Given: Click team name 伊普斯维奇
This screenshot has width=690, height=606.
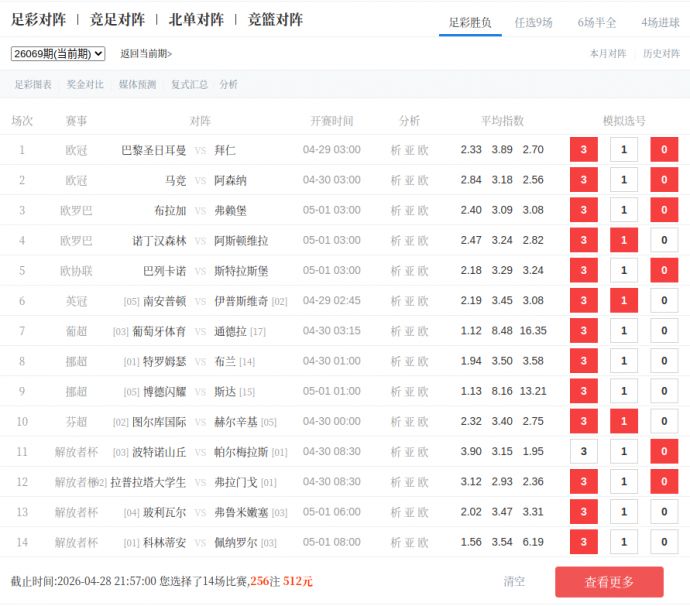Looking at the screenshot, I should point(241,301).
